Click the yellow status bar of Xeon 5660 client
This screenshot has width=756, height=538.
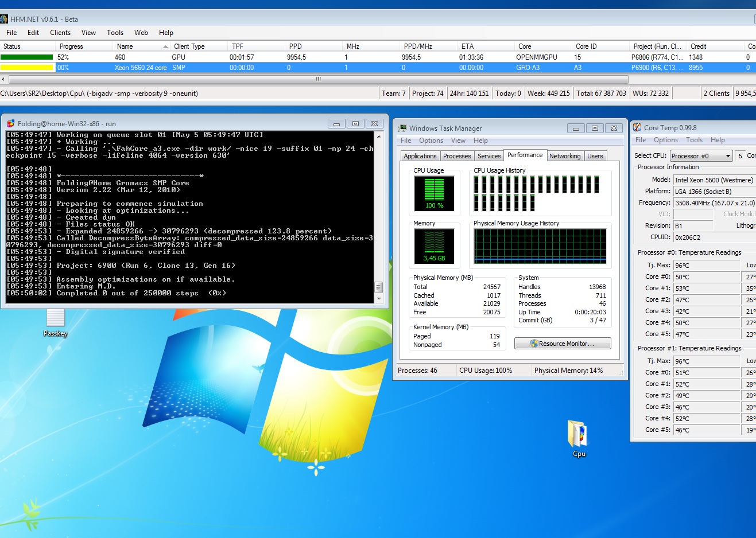click(27, 68)
